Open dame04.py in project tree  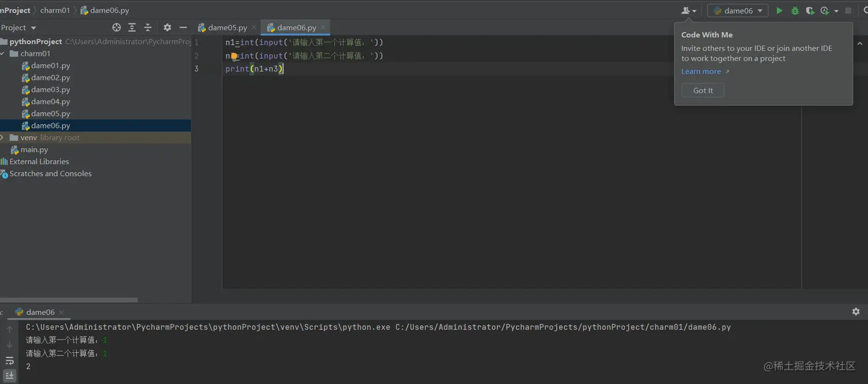click(x=51, y=102)
